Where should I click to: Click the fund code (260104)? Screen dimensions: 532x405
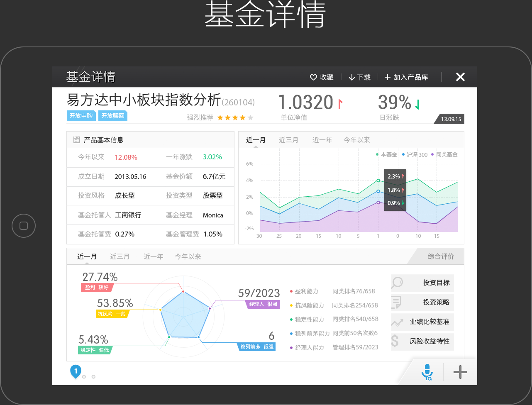click(x=238, y=102)
